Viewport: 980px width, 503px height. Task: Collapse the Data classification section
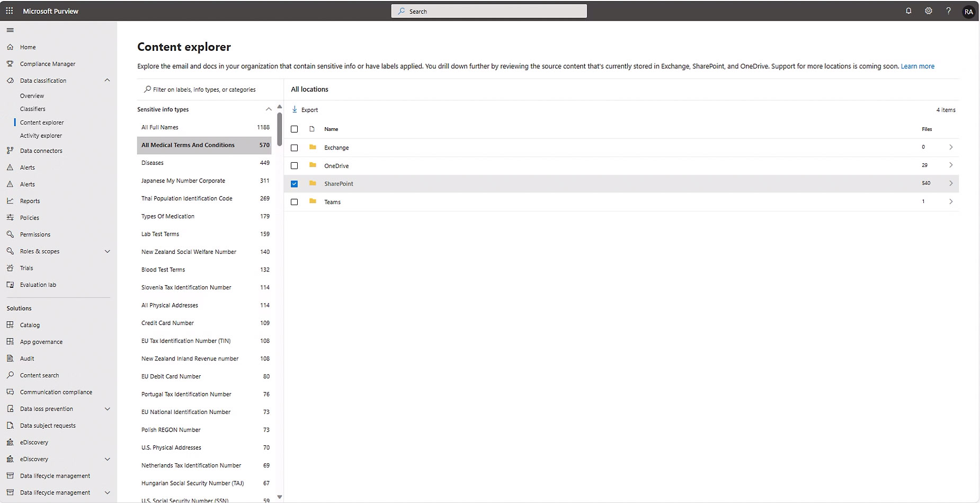[x=108, y=81]
